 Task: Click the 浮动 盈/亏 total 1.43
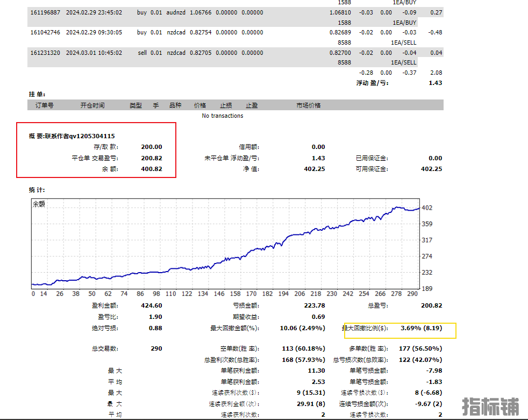tap(435, 83)
